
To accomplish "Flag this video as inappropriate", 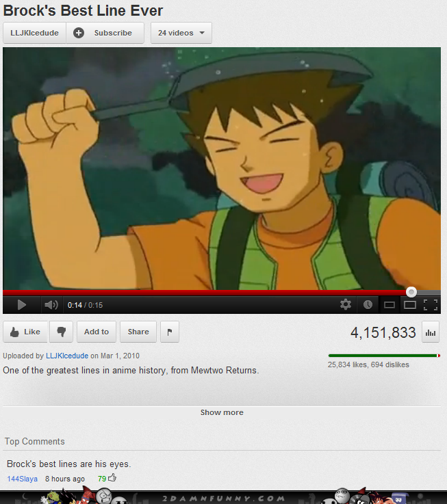I will point(170,332).
